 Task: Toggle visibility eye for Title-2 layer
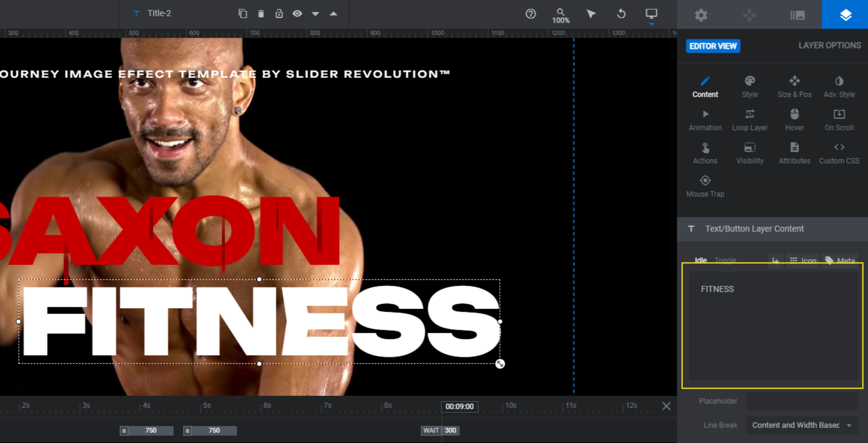click(x=297, y=13)
